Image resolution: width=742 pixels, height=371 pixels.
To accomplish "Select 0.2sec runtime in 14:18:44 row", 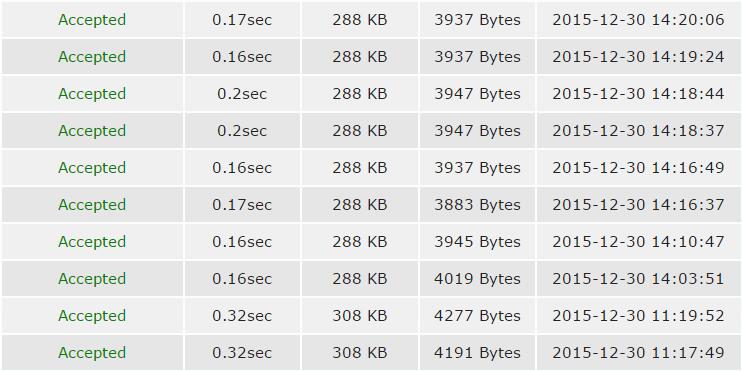I will coord(242,94).
